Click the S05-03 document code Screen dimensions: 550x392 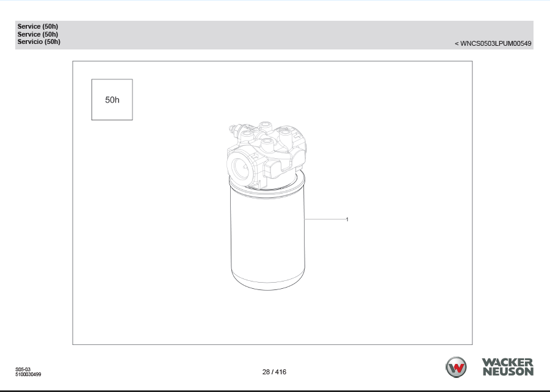[x=23, y=369]
